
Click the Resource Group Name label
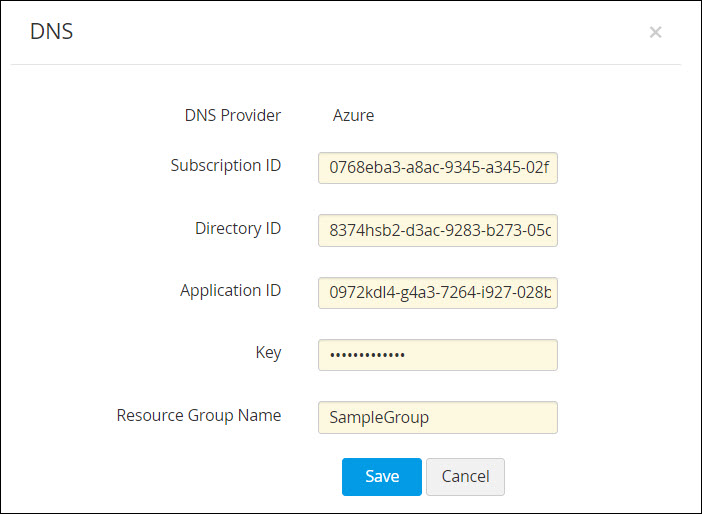199,414
